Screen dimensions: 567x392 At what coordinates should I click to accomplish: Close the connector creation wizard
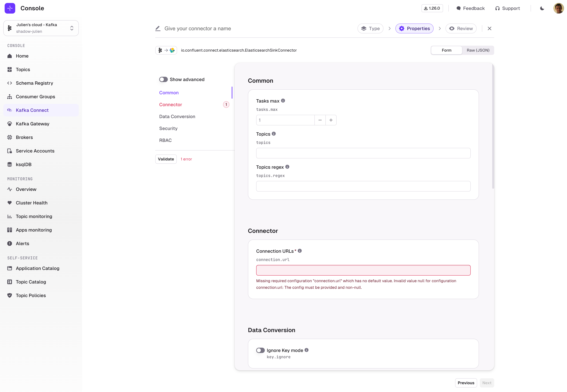489,28
